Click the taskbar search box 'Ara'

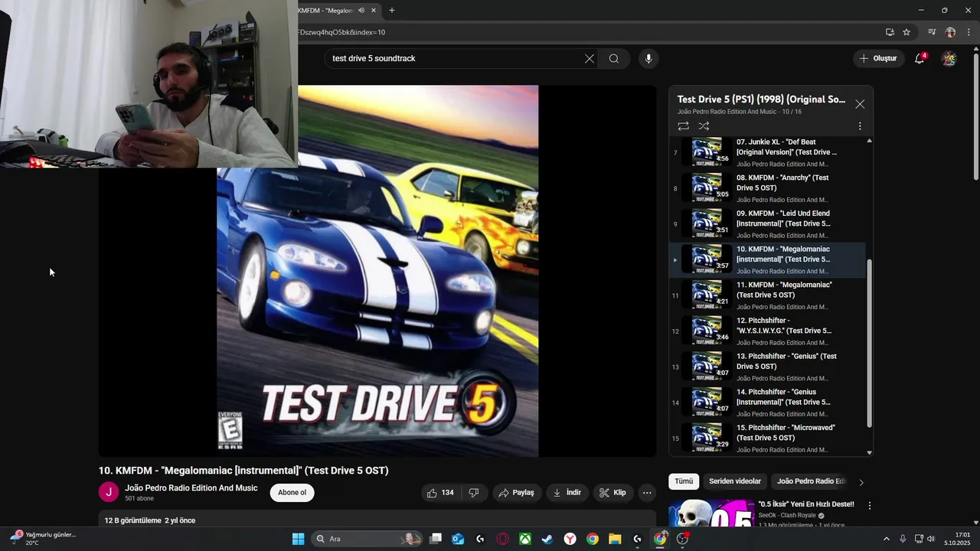tap(368, 539)
